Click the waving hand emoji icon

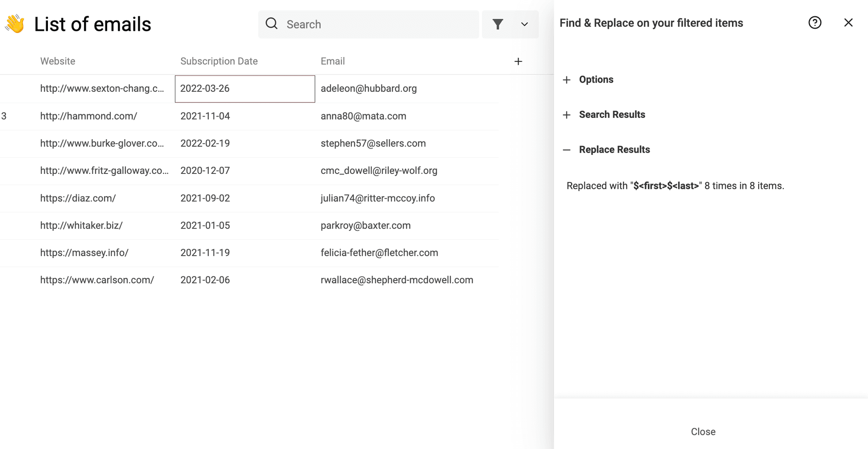pos(15,24)
